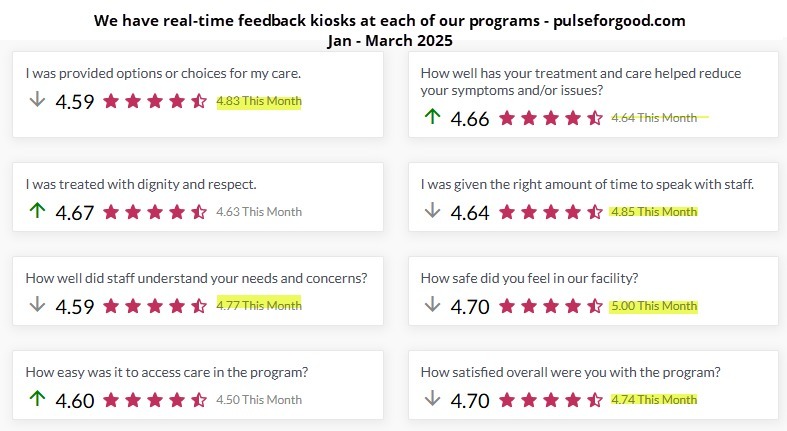Screen dimensions: 787x431
Task: Click the 4.77 This Month highlighted value
Action: point(259,305)
